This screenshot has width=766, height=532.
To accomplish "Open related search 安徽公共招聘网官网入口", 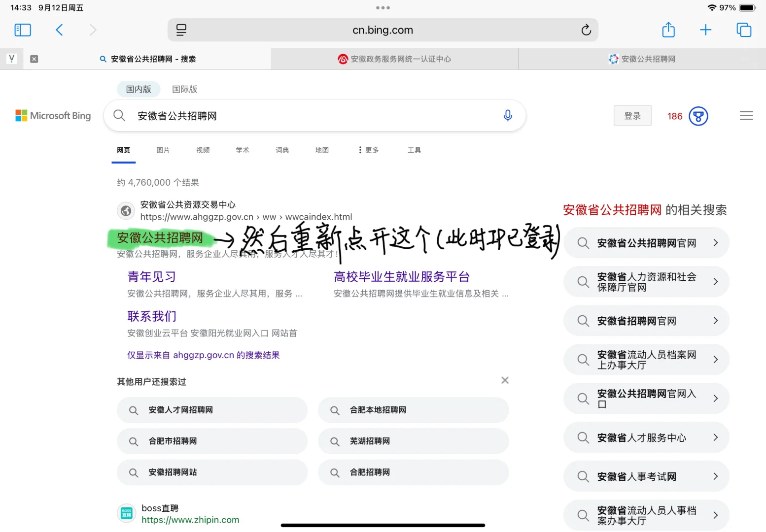I will click(646, 399).
